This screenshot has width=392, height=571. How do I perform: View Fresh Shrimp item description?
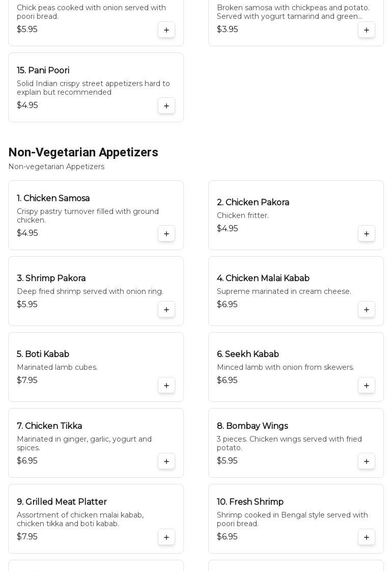pyautogui.click(x=292, y=520)
